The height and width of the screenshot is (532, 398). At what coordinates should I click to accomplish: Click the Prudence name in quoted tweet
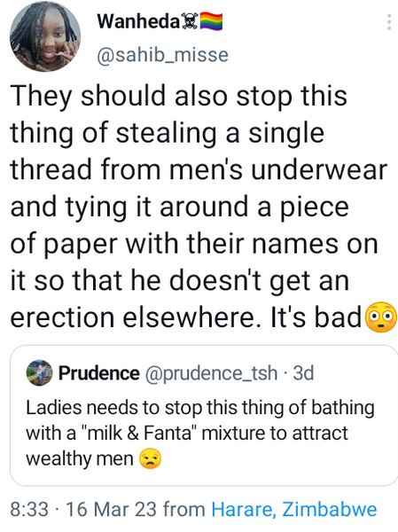pos(98,373)
